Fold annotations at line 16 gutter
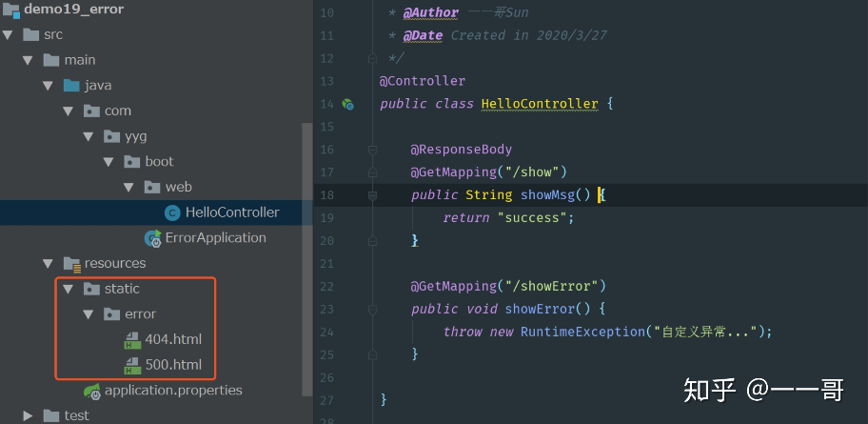 [x=372, y=149]
